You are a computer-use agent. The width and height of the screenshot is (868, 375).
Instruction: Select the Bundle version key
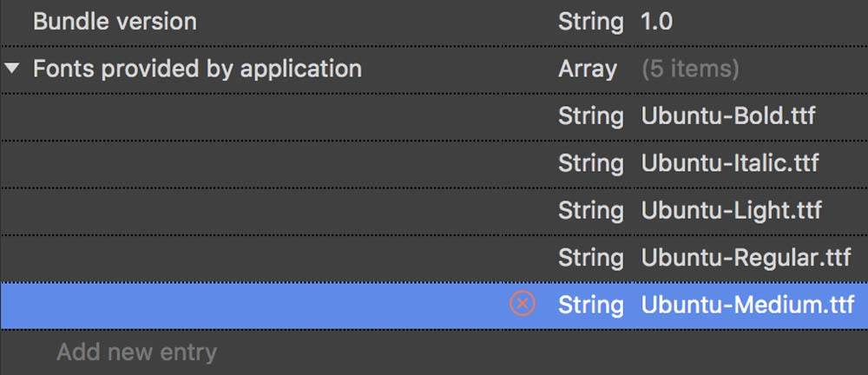pos(115,22)
